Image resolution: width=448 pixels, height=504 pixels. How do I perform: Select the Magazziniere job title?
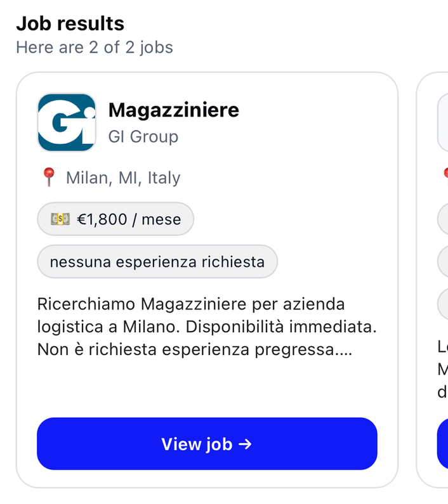[x=173, y=110]
